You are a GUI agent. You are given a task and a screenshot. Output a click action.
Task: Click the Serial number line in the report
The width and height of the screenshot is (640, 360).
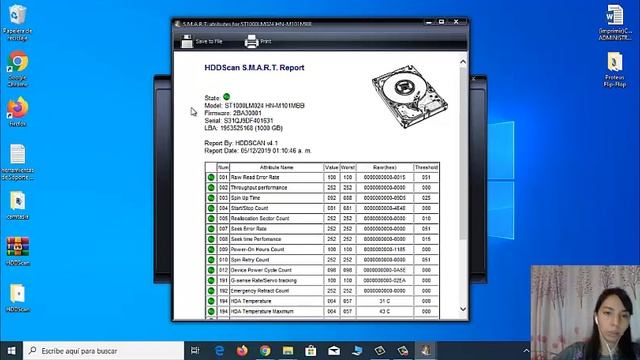point(239,121)
